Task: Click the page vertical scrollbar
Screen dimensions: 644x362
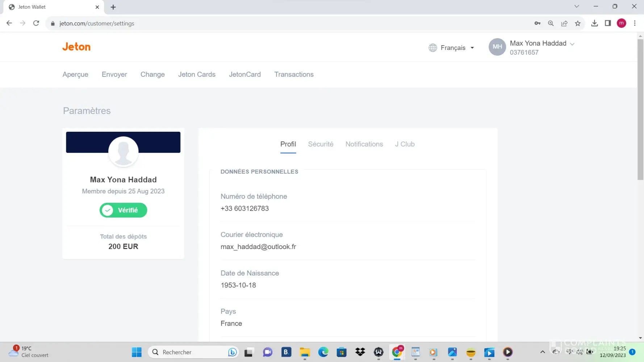Action: [x=640, y=109]
